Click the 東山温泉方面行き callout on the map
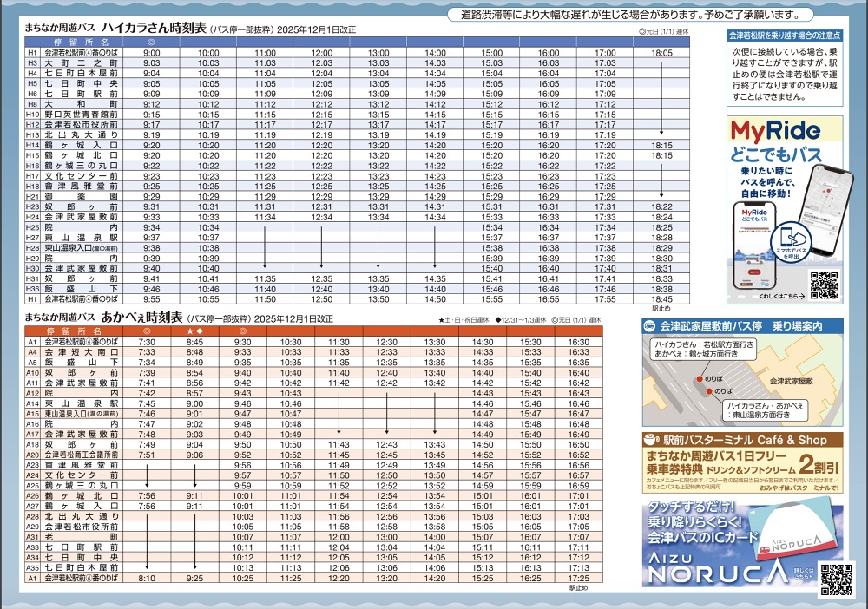 point(765,409)
